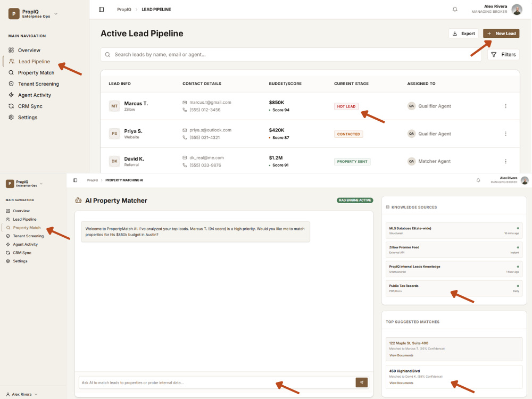
Task: Click the CONTACTED stage badge
Action: click(348, 134)
